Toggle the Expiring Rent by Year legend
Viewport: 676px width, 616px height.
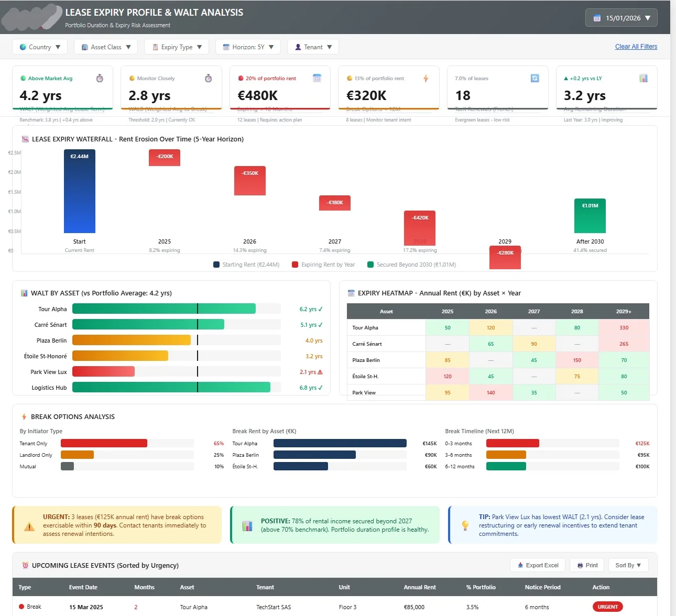324,265
